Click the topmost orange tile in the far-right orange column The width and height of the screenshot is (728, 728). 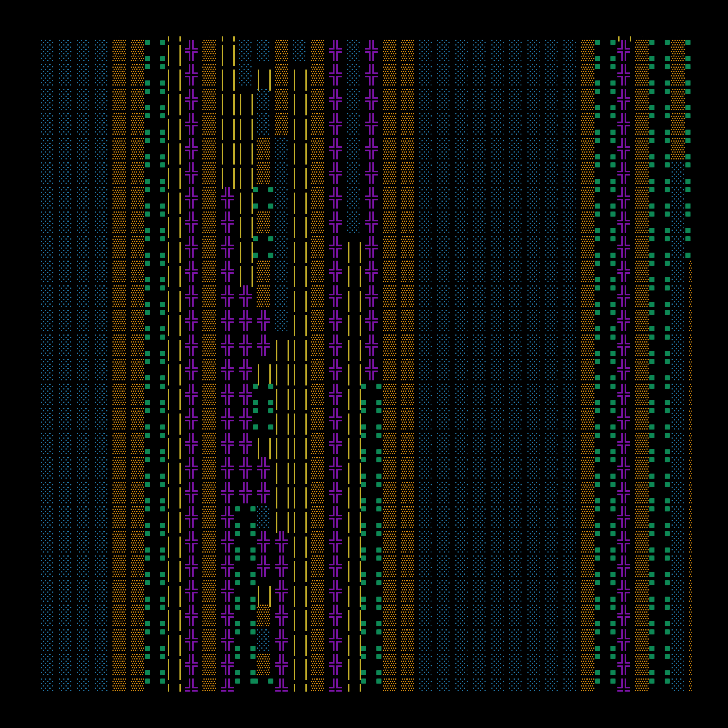(678, 50)
